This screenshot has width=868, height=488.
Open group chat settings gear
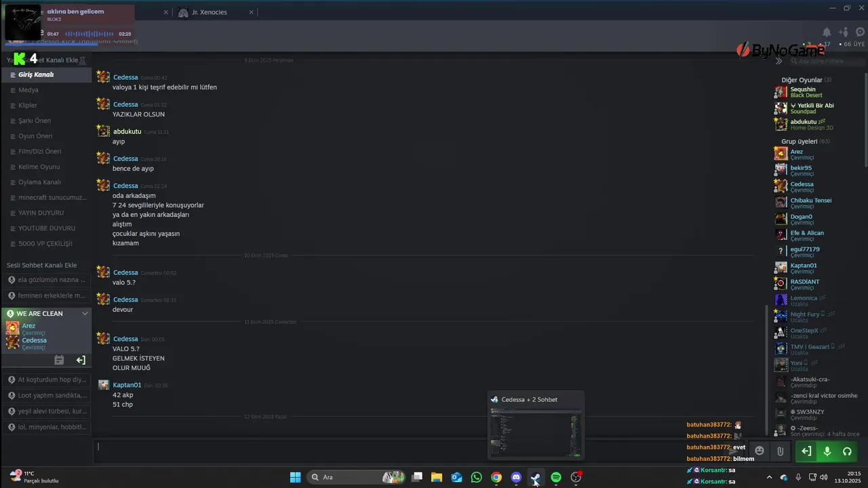coord(860,32)
